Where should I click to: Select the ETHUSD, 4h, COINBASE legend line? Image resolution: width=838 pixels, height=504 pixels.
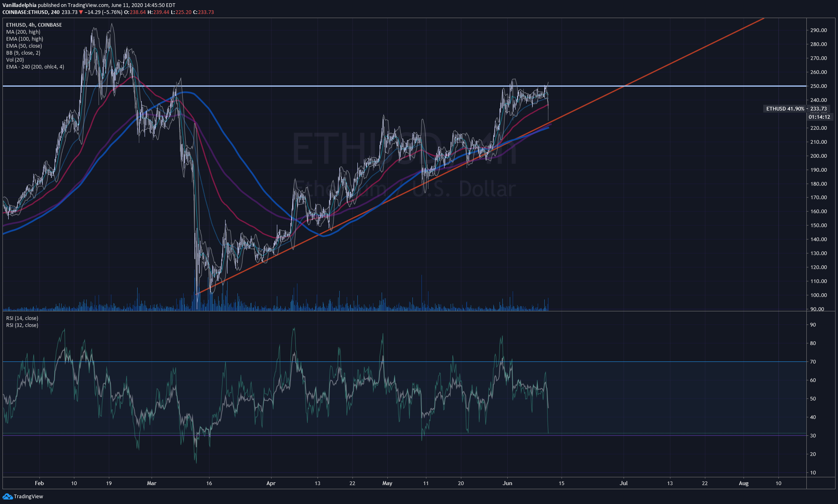(34, 25)
